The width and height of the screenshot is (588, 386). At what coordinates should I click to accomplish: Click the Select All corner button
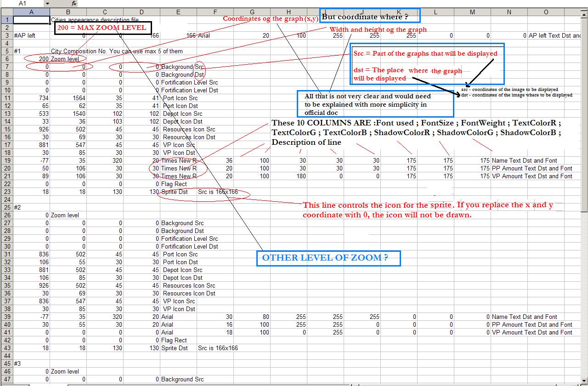(6, 12)
